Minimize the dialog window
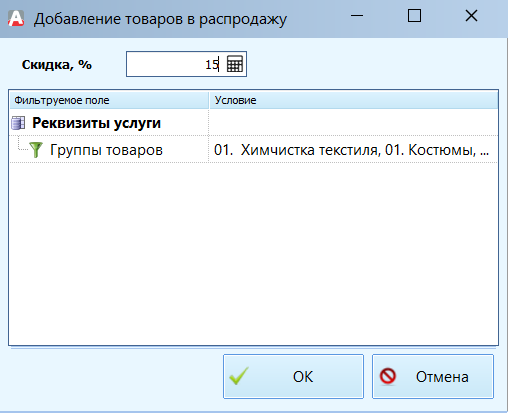Screen dimensions: 508x413 click(357, 16)
